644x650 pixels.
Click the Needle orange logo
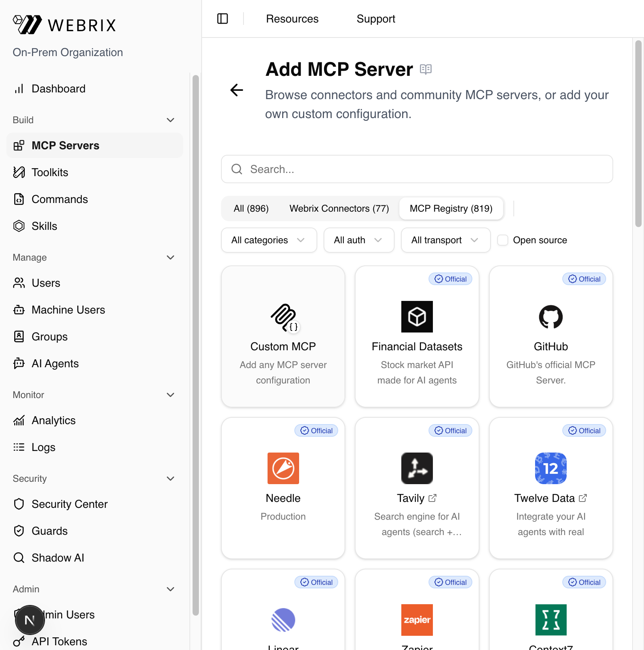283,468
